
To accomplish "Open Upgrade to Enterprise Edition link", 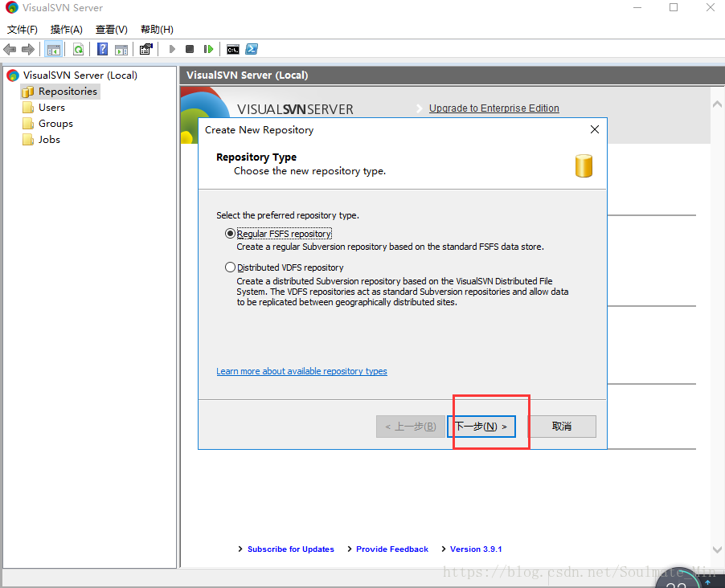I will point(494,108).
